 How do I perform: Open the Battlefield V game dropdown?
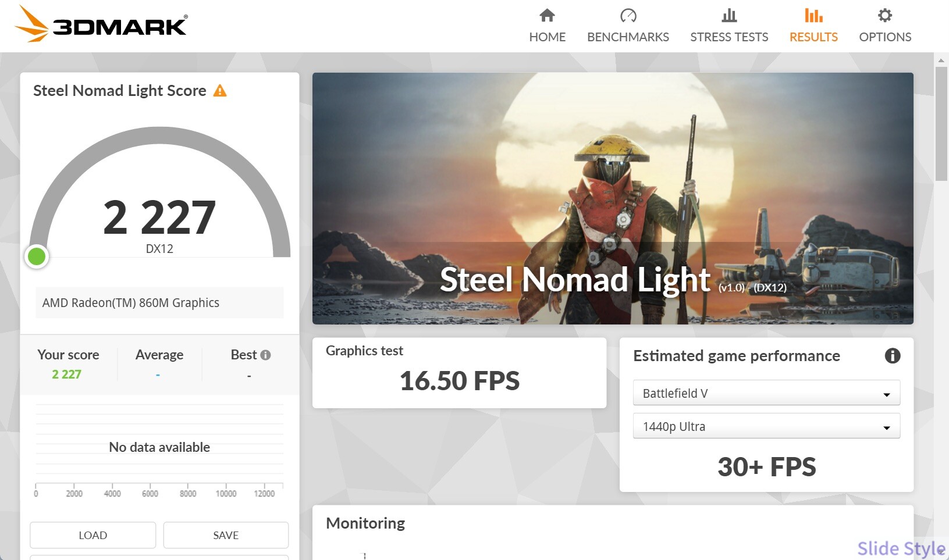coord(766,393)
